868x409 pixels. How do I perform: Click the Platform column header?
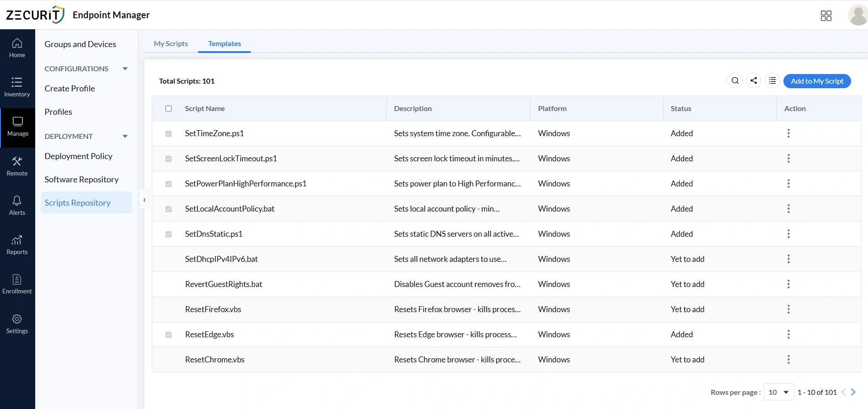[x=552, y=109]
